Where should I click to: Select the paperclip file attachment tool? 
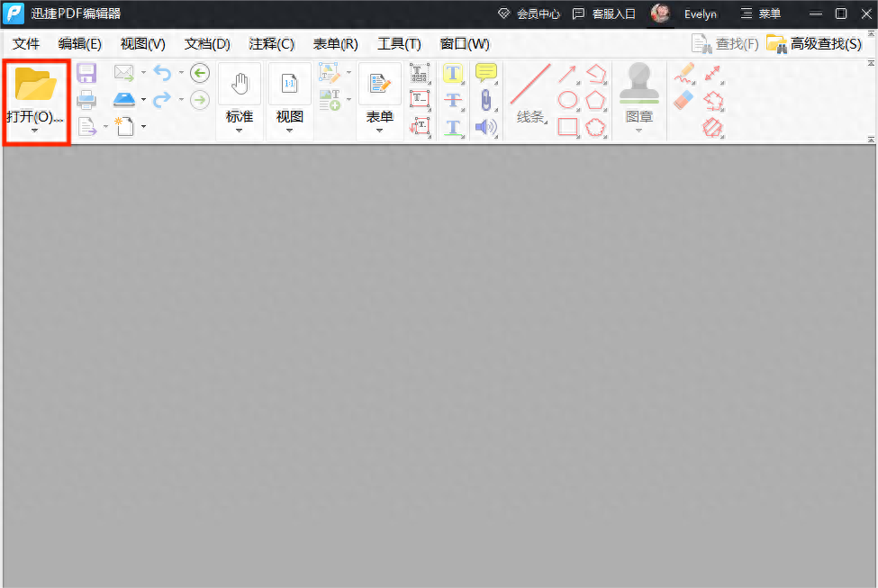[486, 100]
